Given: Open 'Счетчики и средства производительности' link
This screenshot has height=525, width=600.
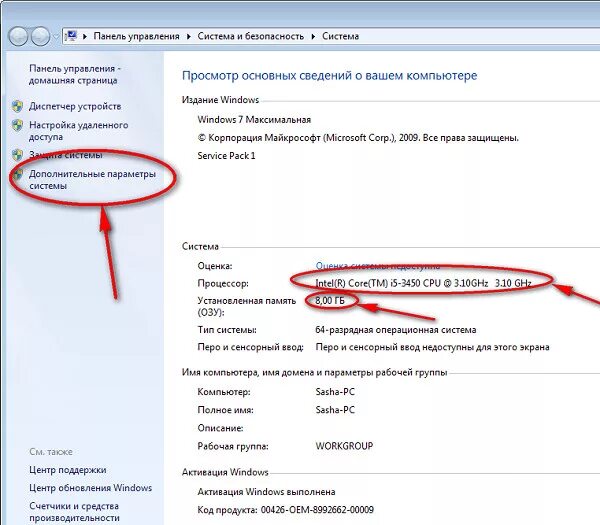Looking at the screenshot, I should point(74,512).
